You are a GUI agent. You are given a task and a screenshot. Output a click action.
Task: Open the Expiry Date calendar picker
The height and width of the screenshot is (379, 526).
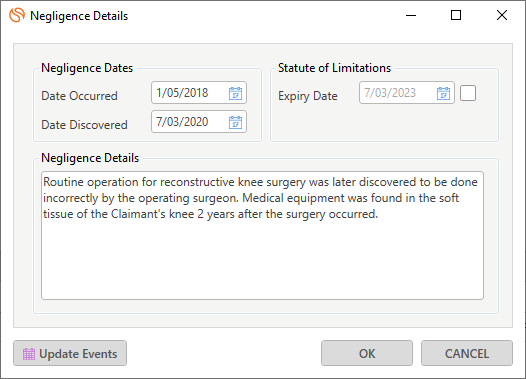[x=443, y=93]
